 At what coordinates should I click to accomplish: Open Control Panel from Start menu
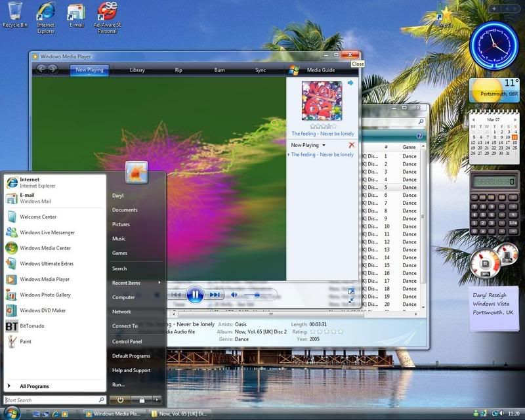pyautogui.click(x=127, y=342)
